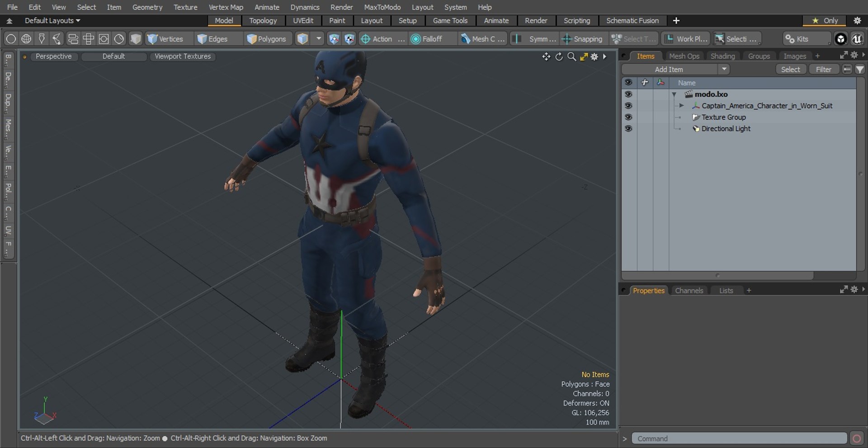Open the Work Plane menu
Viewport: 868px width, 448px height.
686,39
